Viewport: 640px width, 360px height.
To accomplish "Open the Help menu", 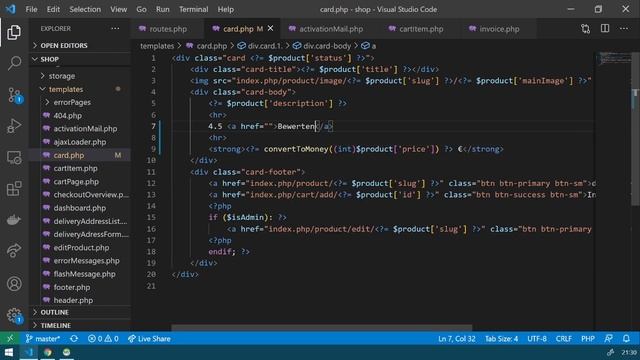I will tap(225, 9).
